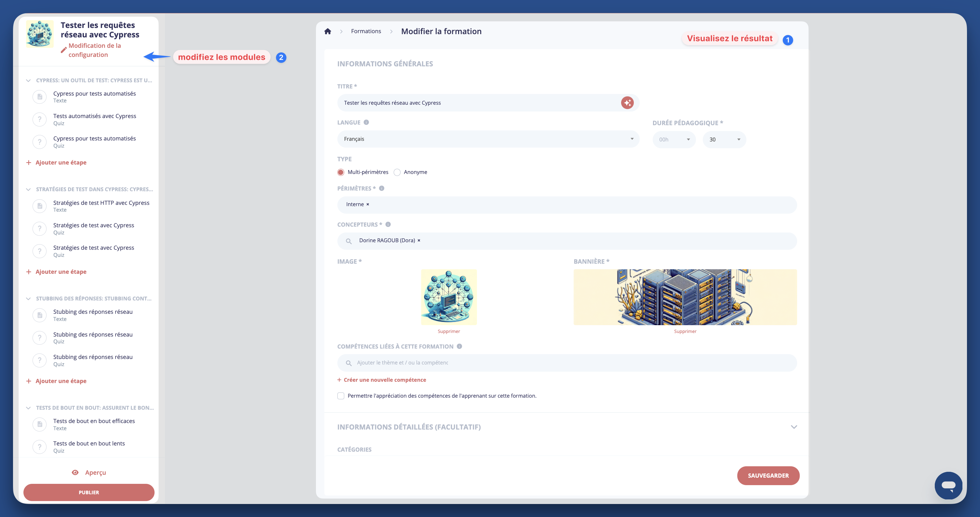Add a step under Stratégies de test module

[x=61, y=272]
